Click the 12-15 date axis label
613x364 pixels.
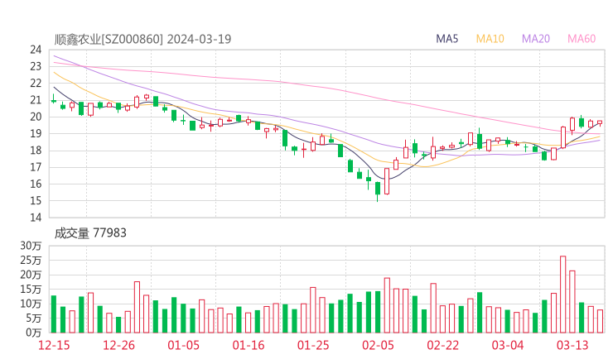(x=54, y=345)
